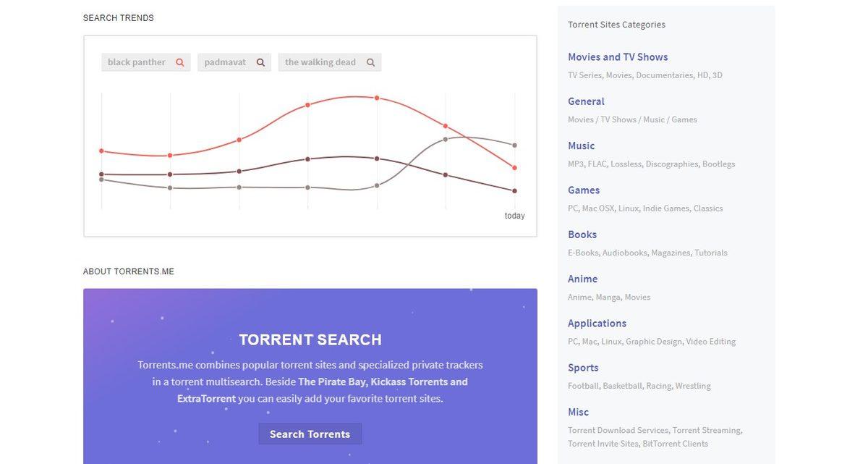
Task: Select the walking dead trend tag
Action: 320,62
